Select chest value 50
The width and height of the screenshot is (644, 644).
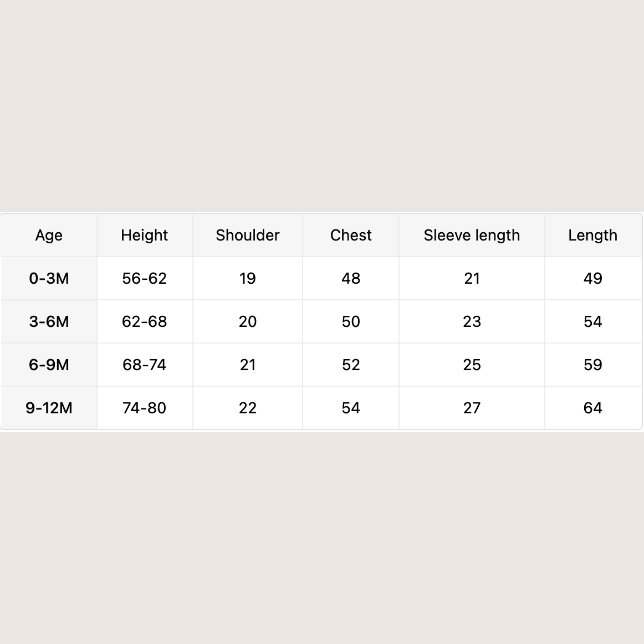point(351,322)
